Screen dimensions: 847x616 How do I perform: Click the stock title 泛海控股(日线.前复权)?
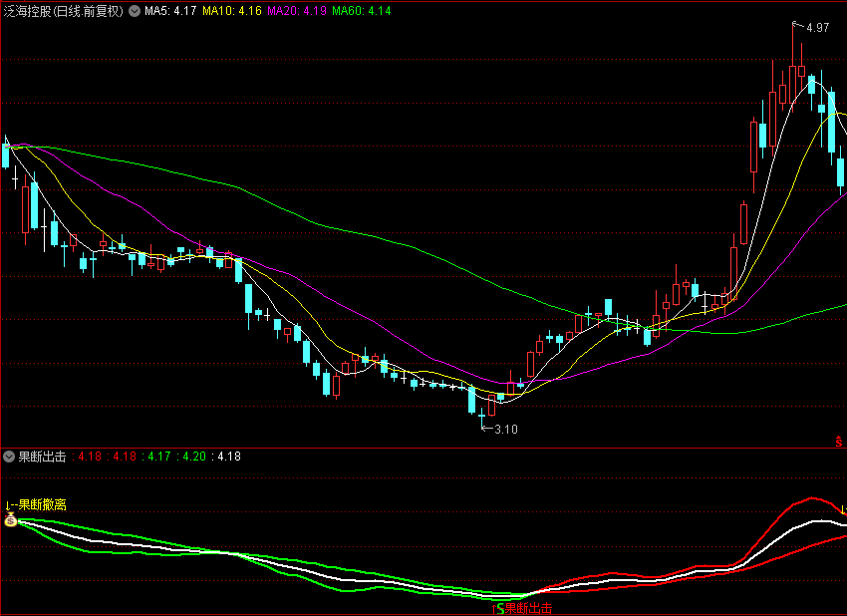tap(64, 11)
